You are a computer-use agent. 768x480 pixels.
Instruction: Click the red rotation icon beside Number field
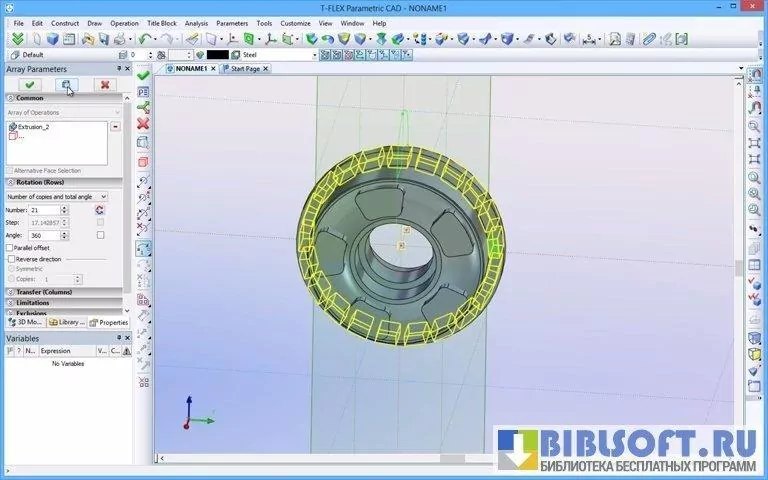click(x=100, y=210)
